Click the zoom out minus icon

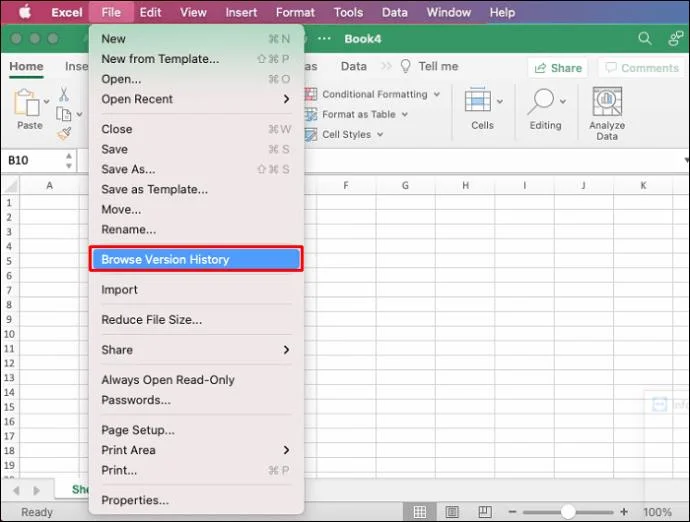pos(512,511)
